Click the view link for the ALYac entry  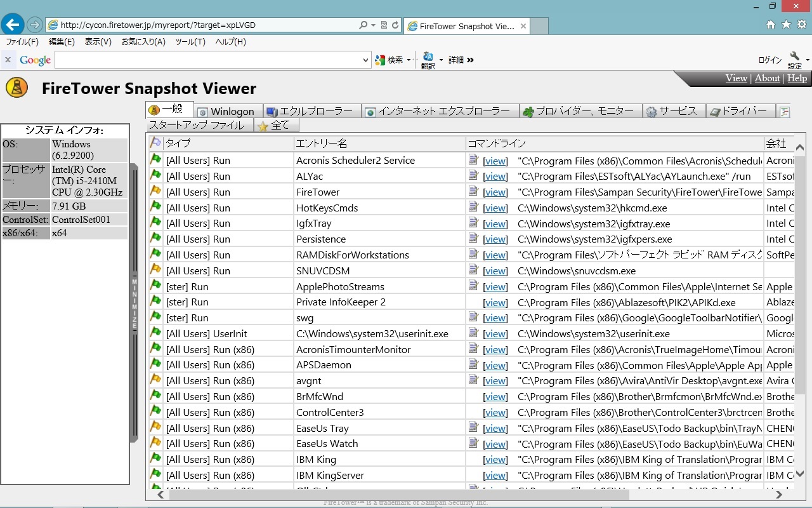[x=495, y=176]
